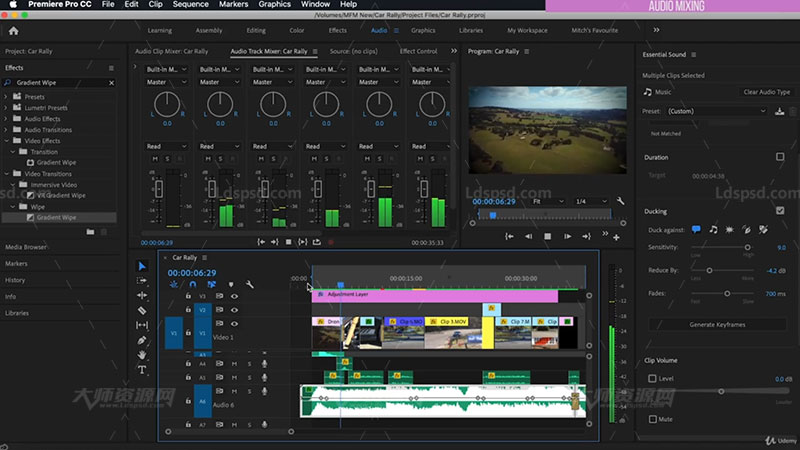Open the Media Browser panel
Viewport: 800px width, 450px height.
pyautogui.click(x=26, y=247)
